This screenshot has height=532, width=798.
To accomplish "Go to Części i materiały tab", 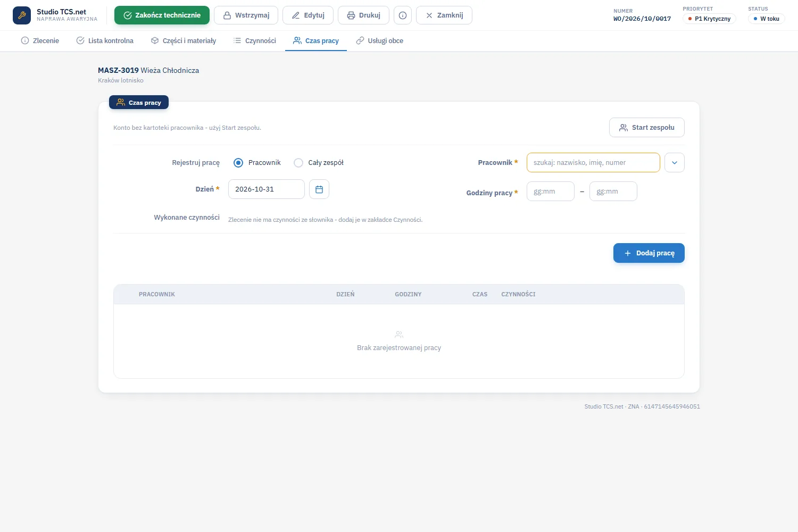I will (184, 41).
